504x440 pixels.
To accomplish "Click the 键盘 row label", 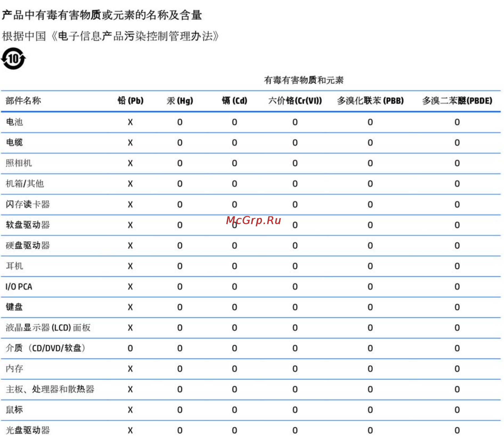I will point(14,307).
